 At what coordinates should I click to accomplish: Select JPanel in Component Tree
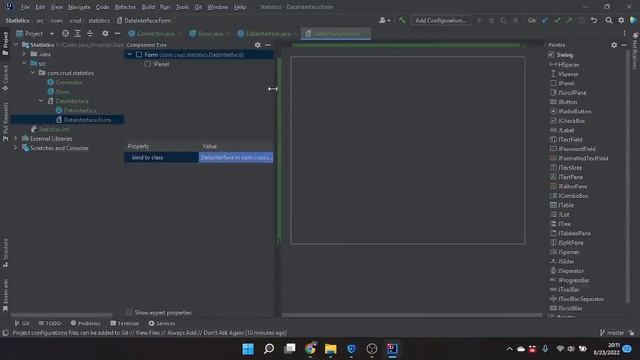[157, 64]
